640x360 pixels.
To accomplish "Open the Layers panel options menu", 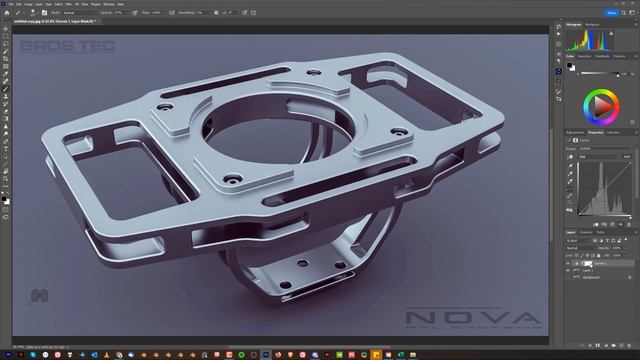I will point(636,232).
